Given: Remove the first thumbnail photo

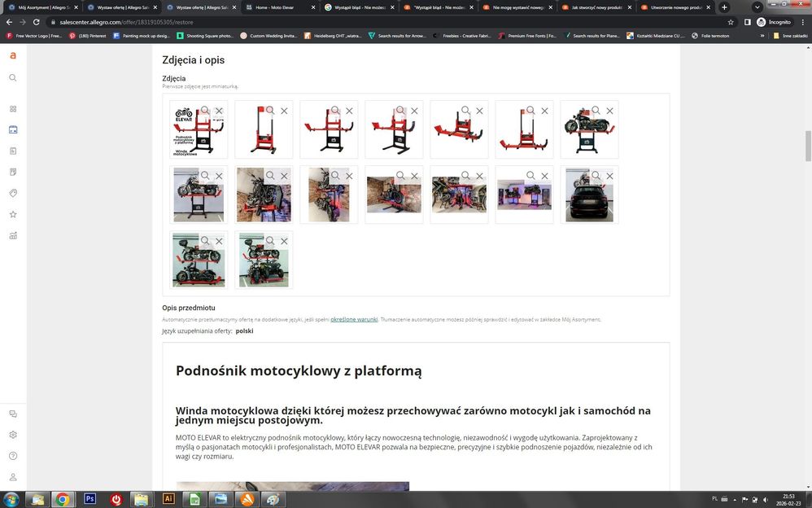Looking at the screenshot, I should pyautogui.click(x=219, y=111).
